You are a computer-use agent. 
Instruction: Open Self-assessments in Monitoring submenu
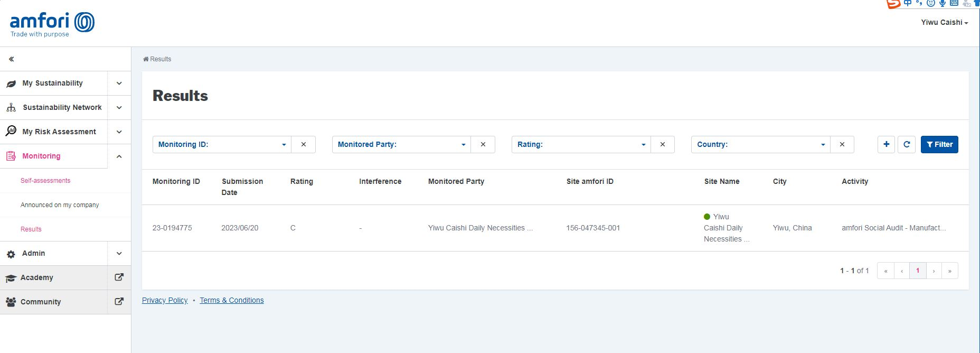(45, 181)
